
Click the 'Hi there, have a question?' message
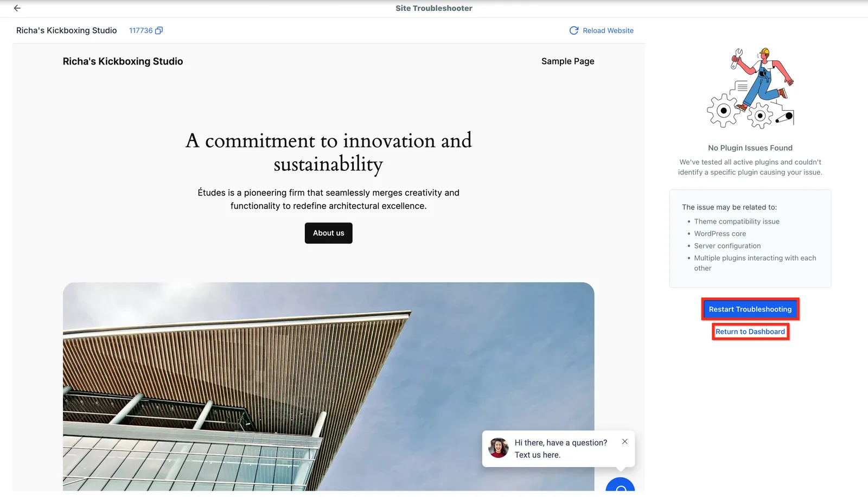tap(561, 443)
